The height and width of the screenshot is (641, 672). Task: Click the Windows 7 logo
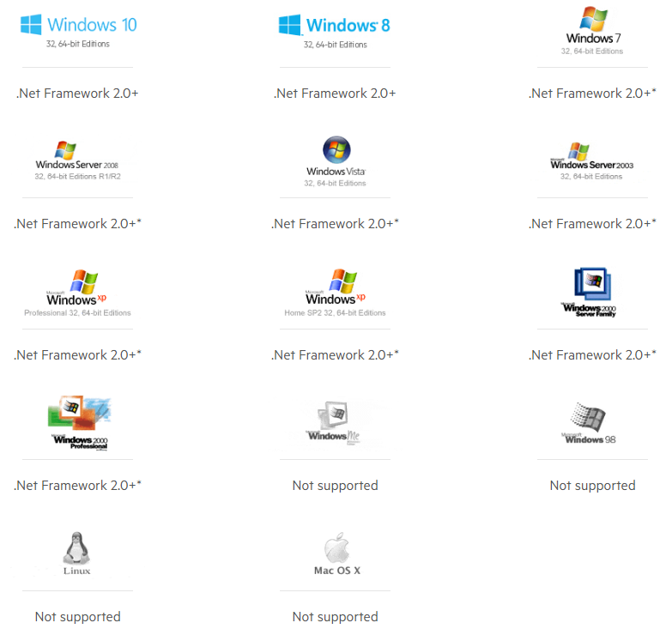[x=593, y=25]
